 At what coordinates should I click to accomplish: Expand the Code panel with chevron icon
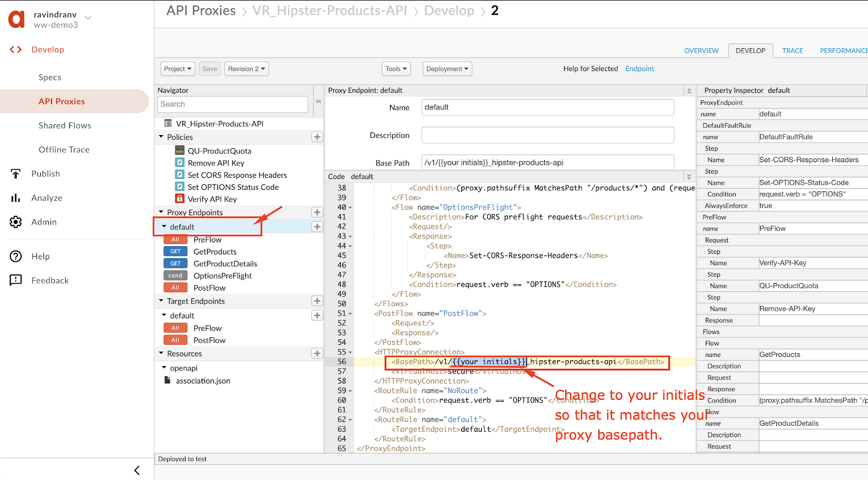click(x=689, y=177)
